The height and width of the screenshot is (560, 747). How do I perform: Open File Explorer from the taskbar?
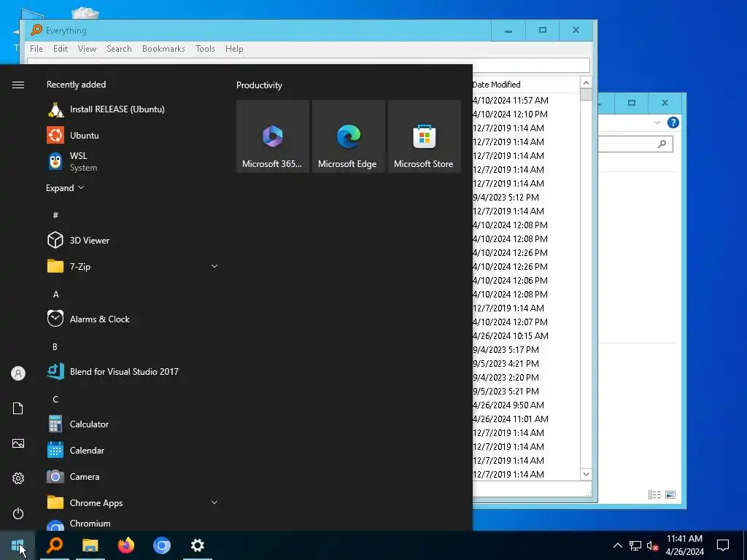coord(90,545)
